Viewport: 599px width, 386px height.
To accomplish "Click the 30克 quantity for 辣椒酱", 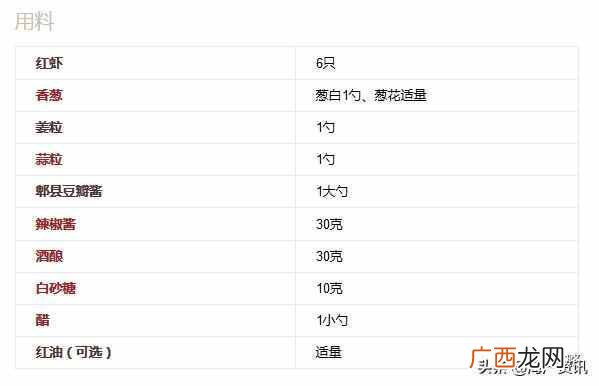I will click(x=329, y=224).
